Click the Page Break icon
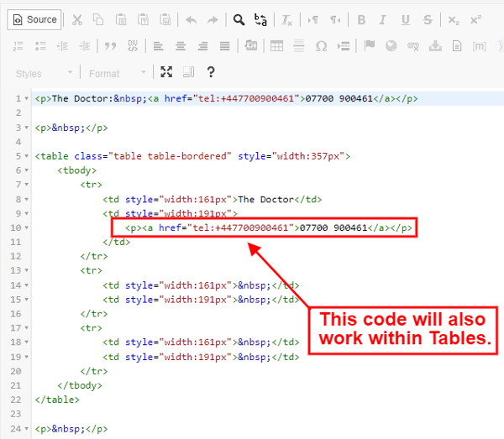The image size is (504, 439). 344,46
